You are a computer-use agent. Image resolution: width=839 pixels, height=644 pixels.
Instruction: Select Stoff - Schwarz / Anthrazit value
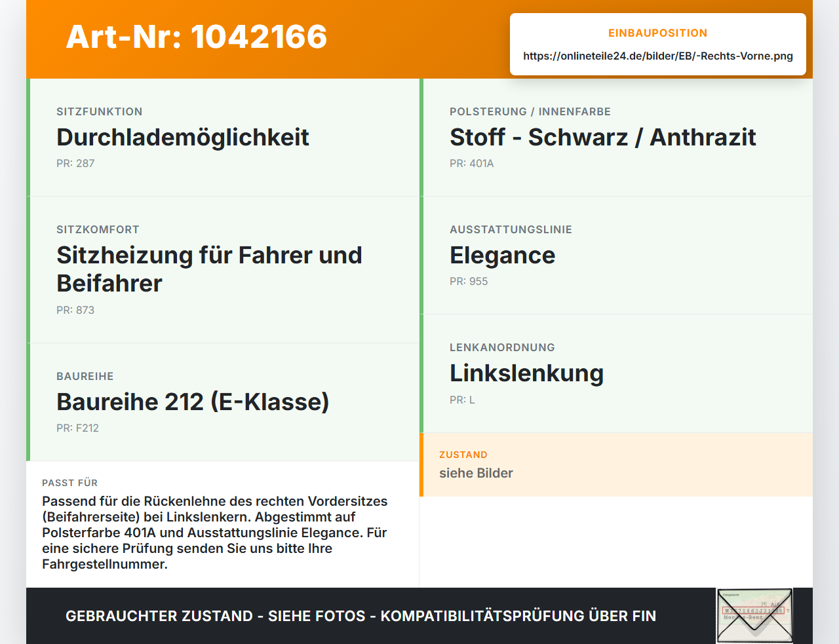pos(603,138)
